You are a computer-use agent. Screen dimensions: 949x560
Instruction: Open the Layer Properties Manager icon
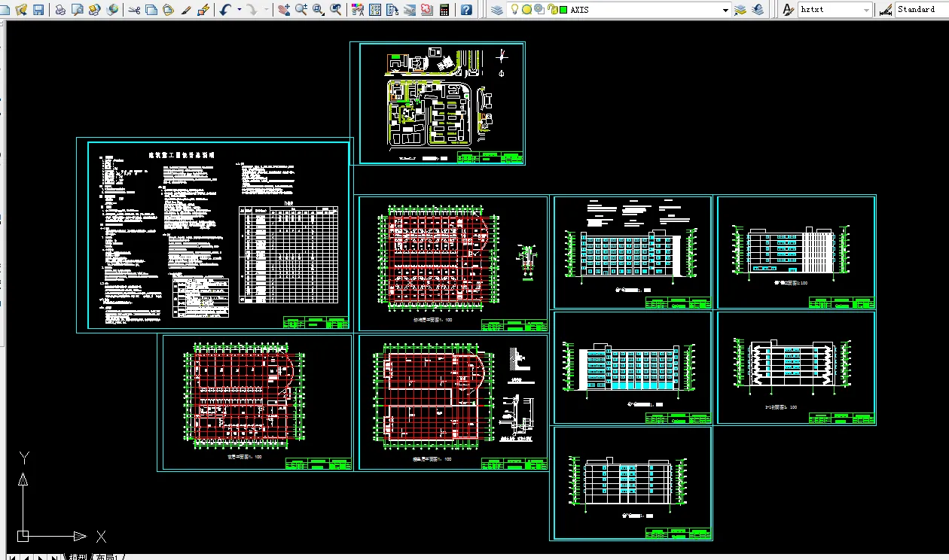[497, 10]
